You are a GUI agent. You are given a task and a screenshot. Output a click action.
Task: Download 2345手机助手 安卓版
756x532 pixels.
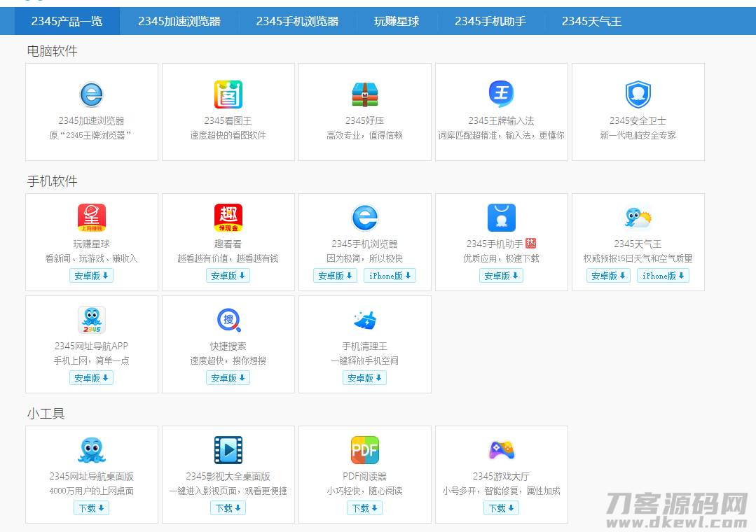501,276
